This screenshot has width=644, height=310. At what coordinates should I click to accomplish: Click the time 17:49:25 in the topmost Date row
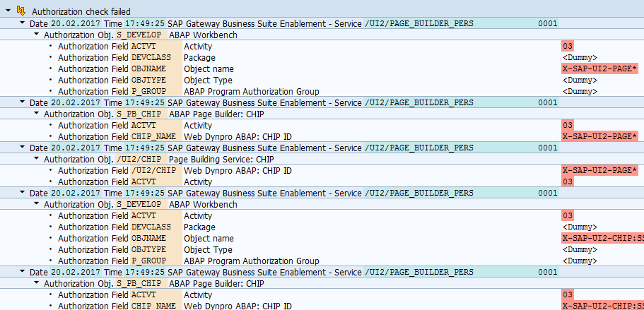pos(145,23)
